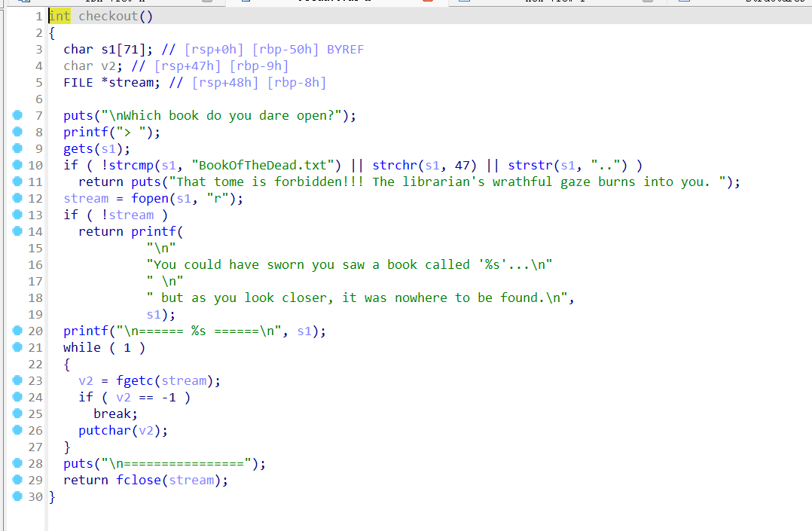Click line number 22 in the gutter
This screenshot has height=531, width=812.
tap(35, 365)
